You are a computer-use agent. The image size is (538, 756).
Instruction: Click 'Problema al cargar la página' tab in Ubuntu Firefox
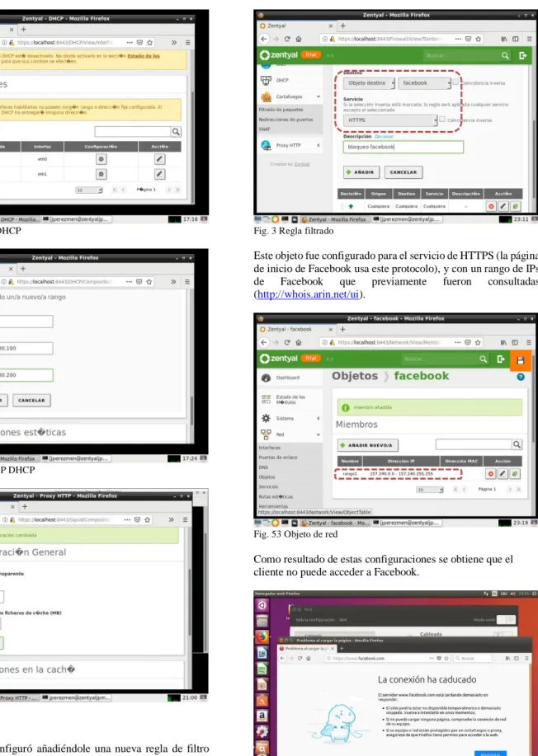click(x=305, y=649)
